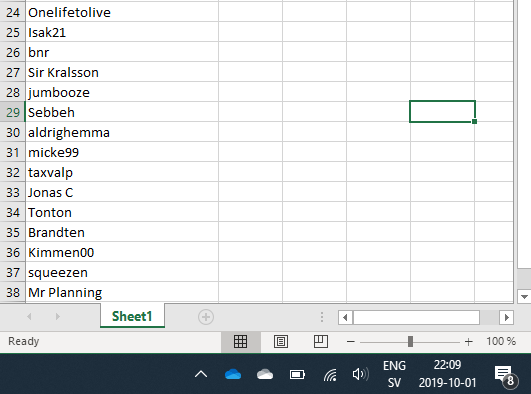Switch to Page Break Preview view
Image resolution: width=531 pixels, height=394 pixels.
coord(321,341)
